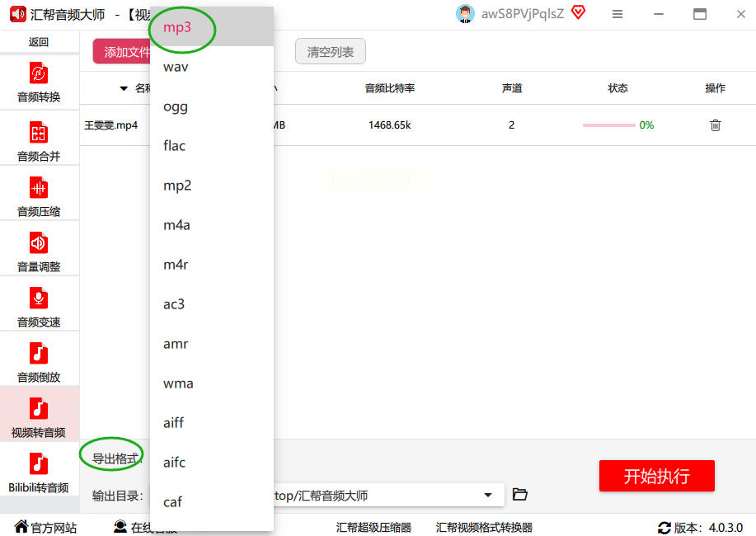Click the 王雯雯.mp4 progress bar
The width and height of the screenshot is (756, 536).
coord(609,125)
